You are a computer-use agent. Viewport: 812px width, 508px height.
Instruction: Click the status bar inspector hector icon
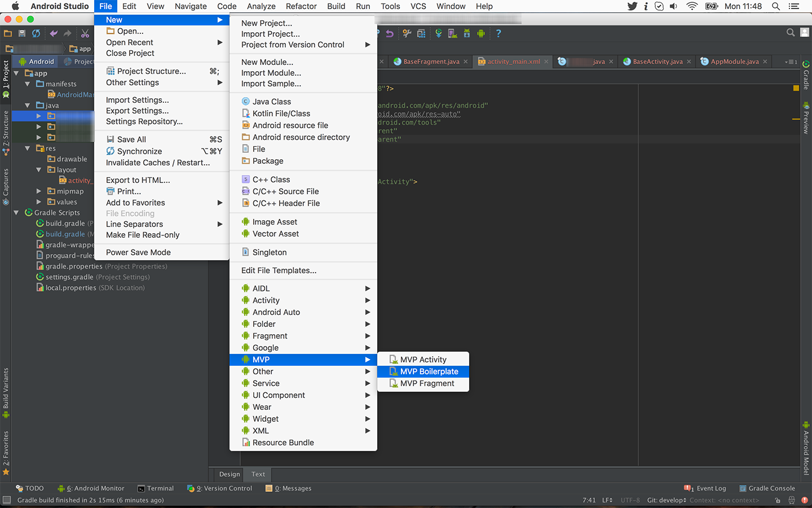pyautogui.click(x=792, y=500)
